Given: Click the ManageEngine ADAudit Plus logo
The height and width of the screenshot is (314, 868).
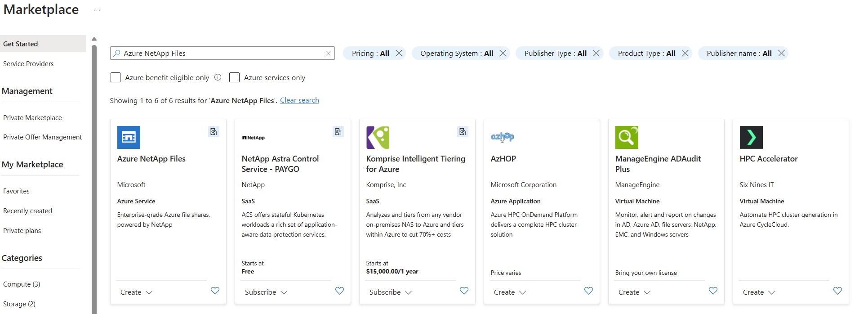Looking at the screenshot, I should 627,137.
